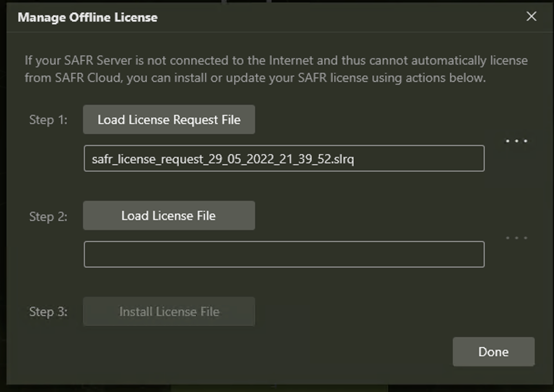The image size is (554, 392).
Task: Click the words SAFR Server in description
Action: point(91,60)
